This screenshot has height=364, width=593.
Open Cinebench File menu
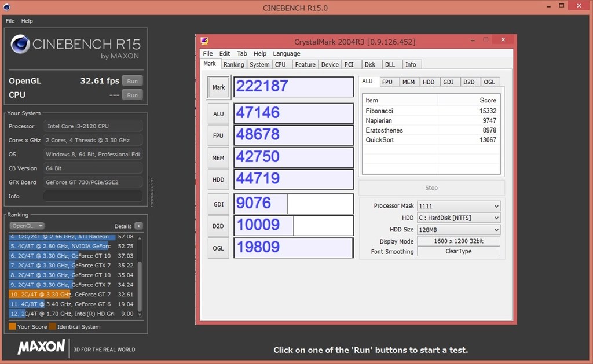tap(10, 21)
